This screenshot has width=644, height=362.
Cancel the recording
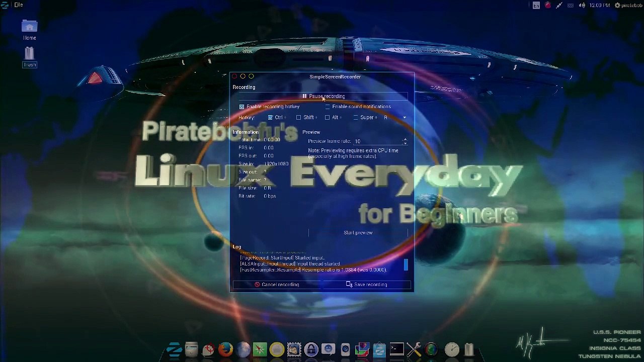click(x=277, y=285)
